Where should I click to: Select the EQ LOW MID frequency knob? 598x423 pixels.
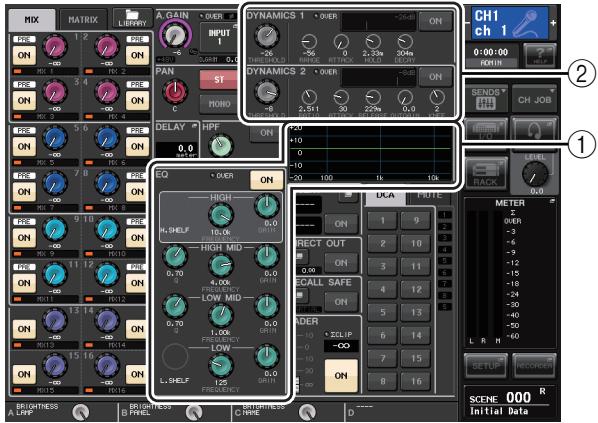pyautogui.click(x=221, y=315)
